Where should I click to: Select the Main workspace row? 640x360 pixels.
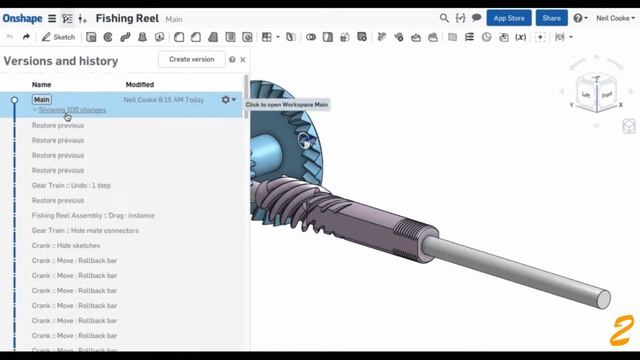pyautogui.click(x=121, y=104)
